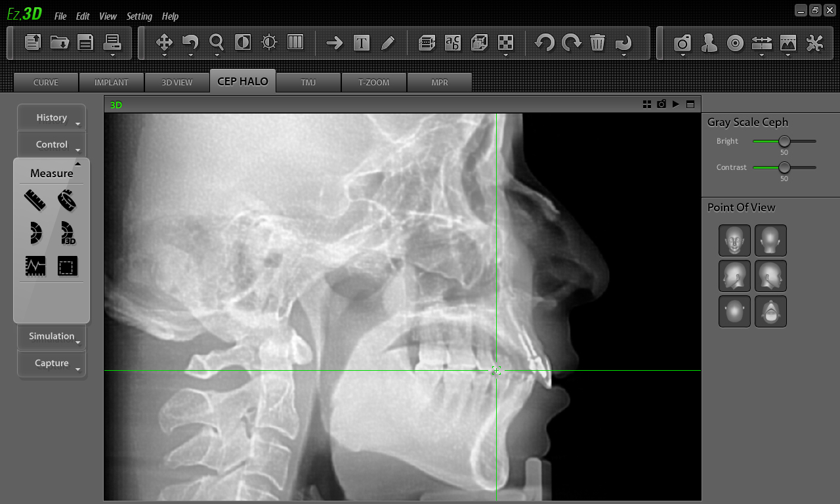This screenshot has height=504, width=840.
Task: Expand the Simulation panel
Action: point(51,336)
